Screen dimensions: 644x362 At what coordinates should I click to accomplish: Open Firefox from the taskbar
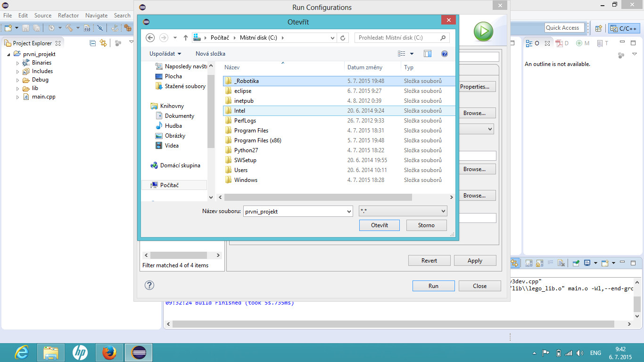pyautogui.click(x=109, y=353)
